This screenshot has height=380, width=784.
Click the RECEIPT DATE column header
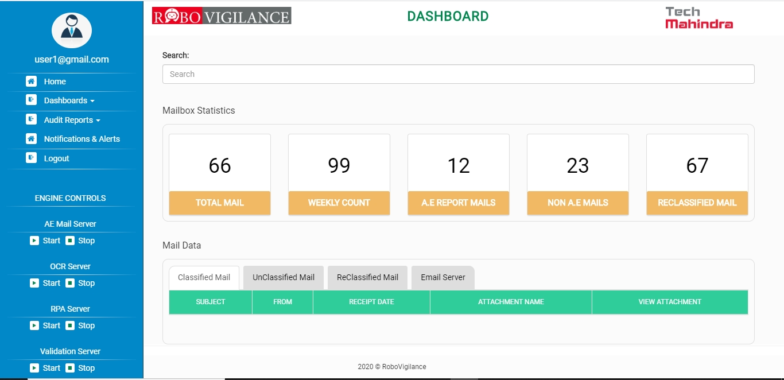click(372, 302)
